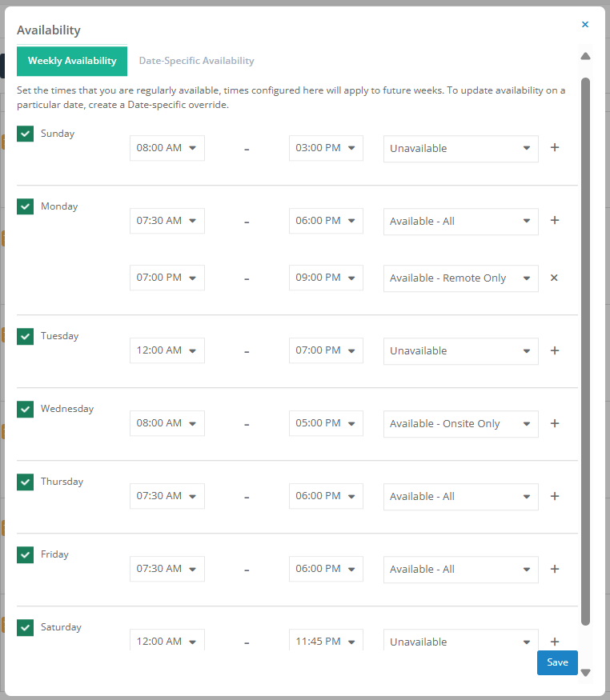Toggle the Wednesday availability checkbox

coord(25,409)
